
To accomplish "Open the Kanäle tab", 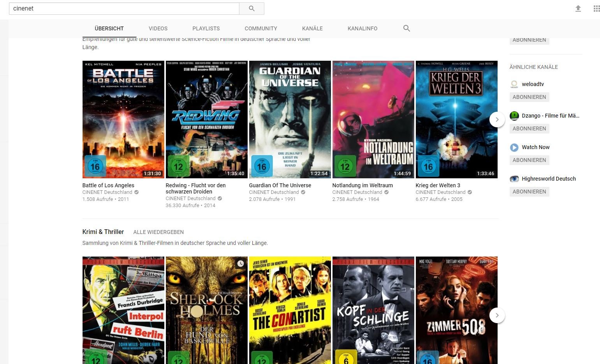I will 312,28.
